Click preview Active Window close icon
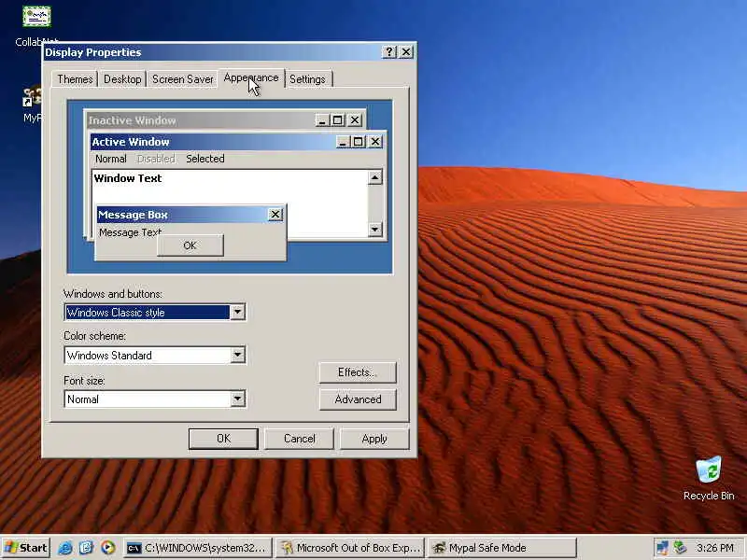Viewport: 747px width, 560px height. 375,142
